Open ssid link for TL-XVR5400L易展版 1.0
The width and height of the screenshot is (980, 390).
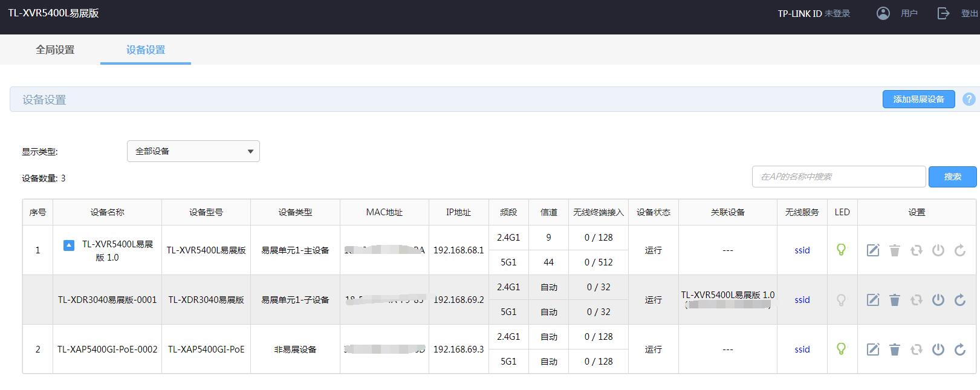[x=802, y=250]
